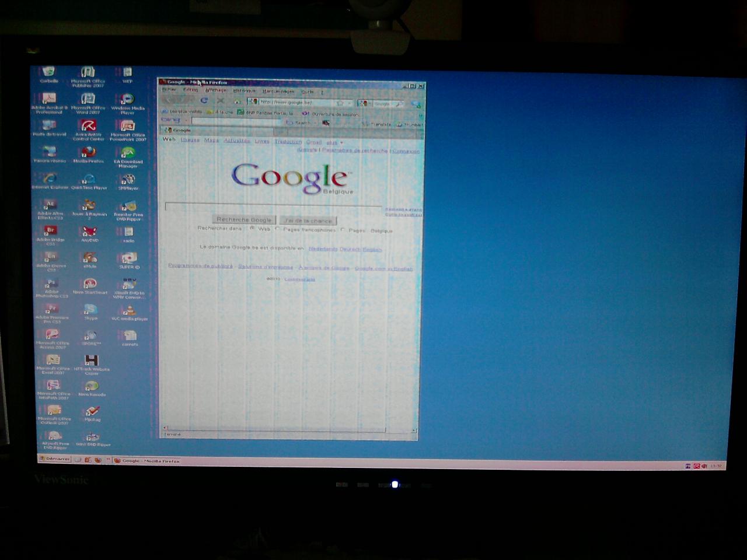Open the Traduction link on Google
The width and height of the screenshot is (747, 560).
click(288, 142)
